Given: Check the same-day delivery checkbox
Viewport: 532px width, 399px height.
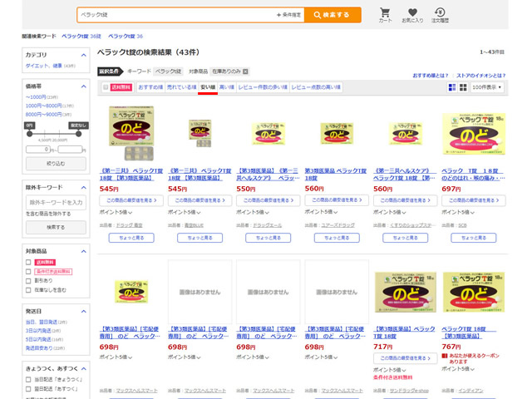Looking at the screenshot, I should [28, 380].
